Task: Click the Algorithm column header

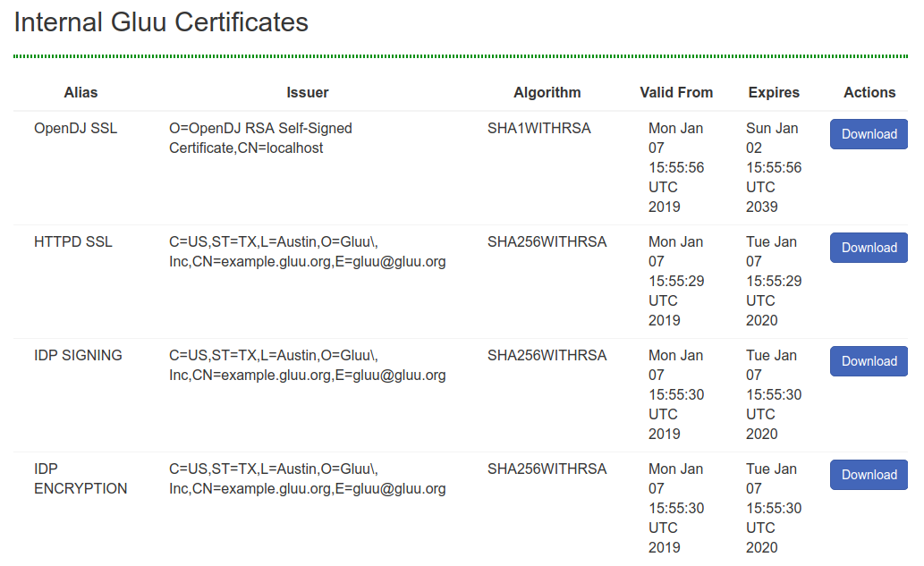Action: tap(547, 92)
